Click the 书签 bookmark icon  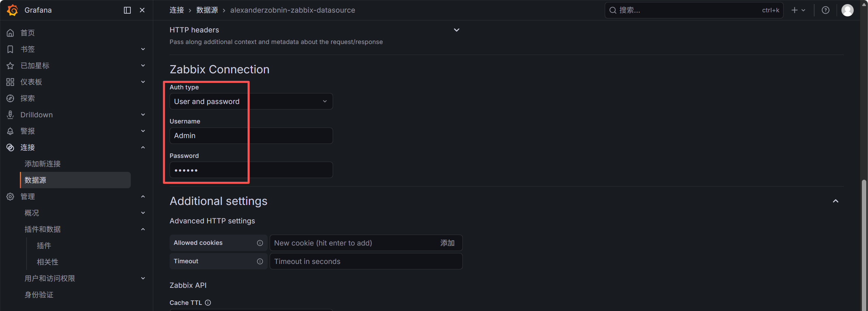coord(10,49)
